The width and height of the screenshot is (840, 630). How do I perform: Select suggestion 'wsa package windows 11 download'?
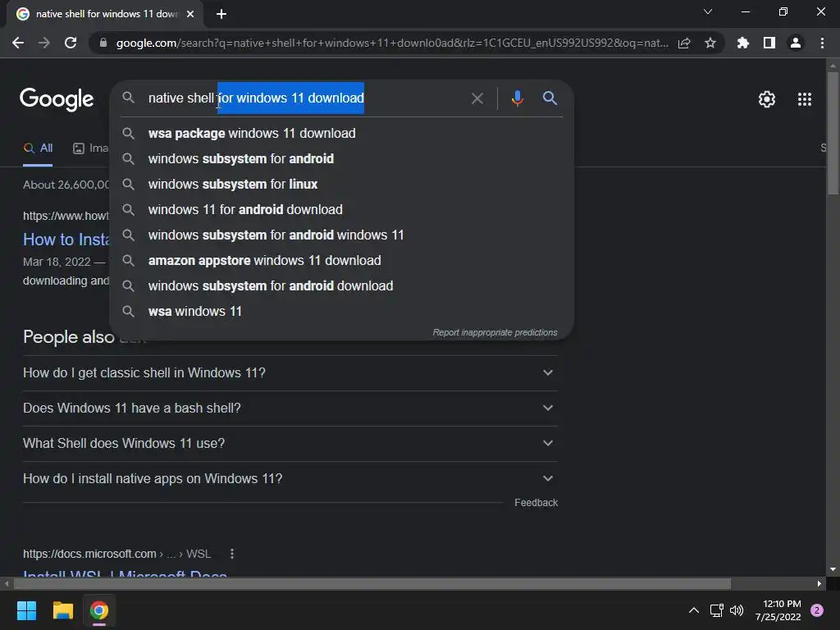tap(341, 134)
